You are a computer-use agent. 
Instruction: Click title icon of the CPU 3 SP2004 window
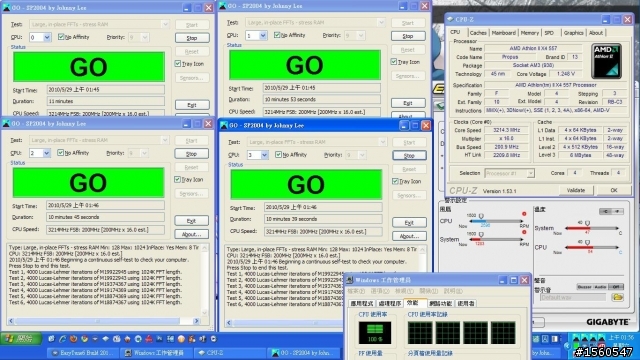pos(224,126)
